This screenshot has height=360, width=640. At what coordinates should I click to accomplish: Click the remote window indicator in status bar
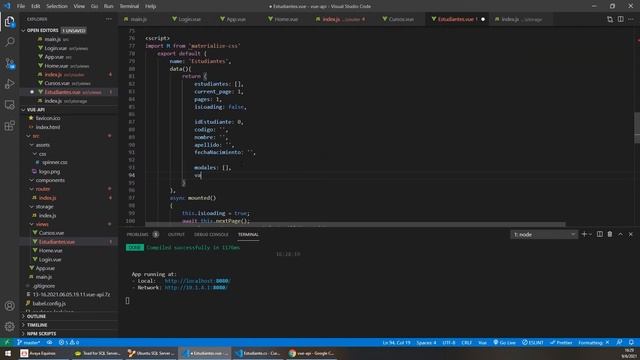click(7, 342)
